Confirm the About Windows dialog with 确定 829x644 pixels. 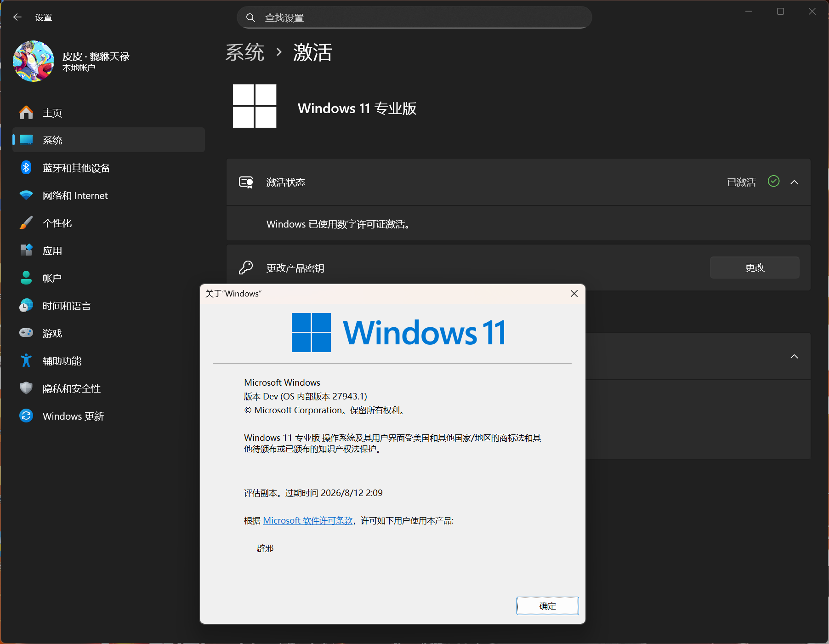[547, 606]
